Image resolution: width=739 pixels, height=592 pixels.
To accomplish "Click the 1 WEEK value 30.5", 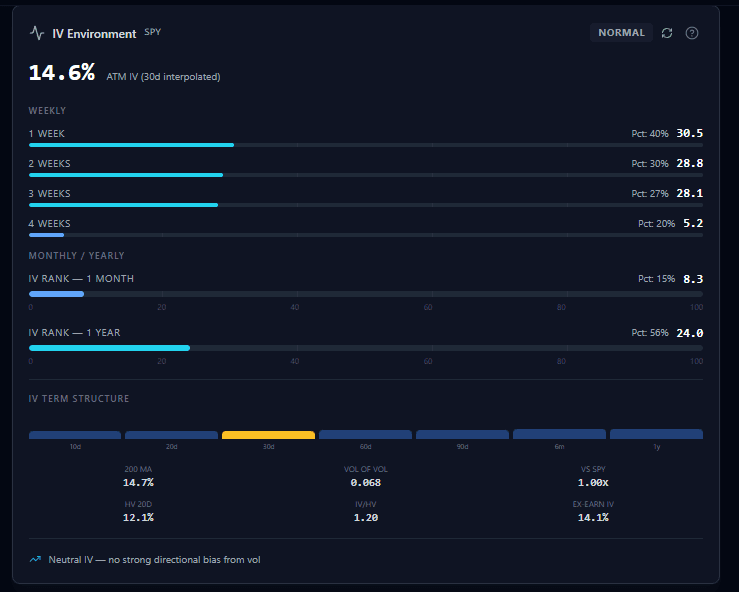I will [690, 133].
